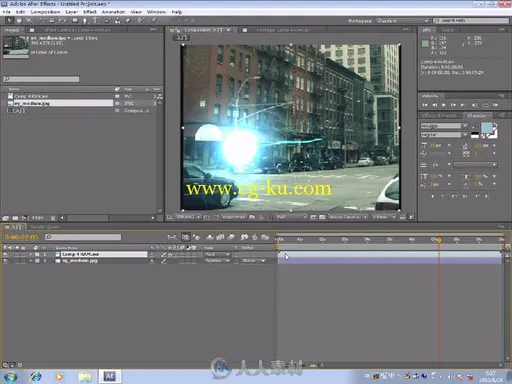
Task: Open the font size dropdown arrow
Action: click(x=449, y=146)
